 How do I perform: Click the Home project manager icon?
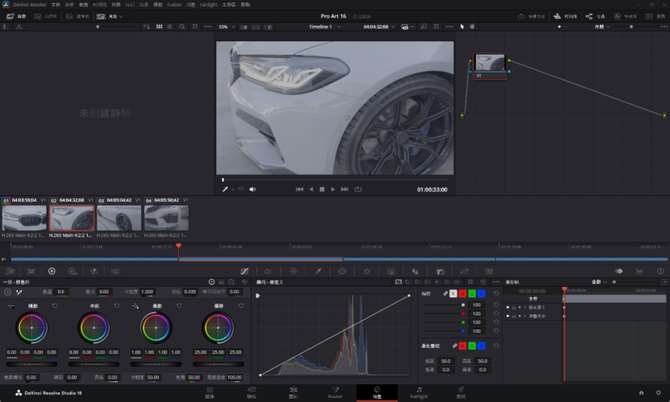tap(639, 394)
